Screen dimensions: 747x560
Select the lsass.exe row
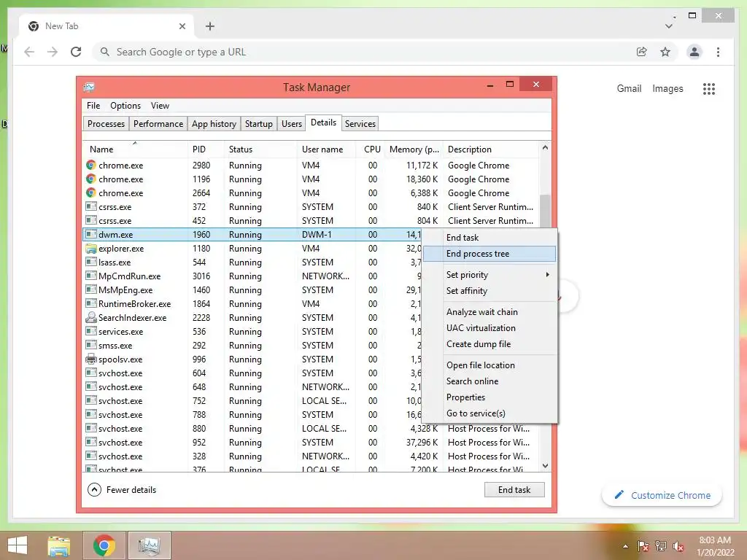(252, 262)
